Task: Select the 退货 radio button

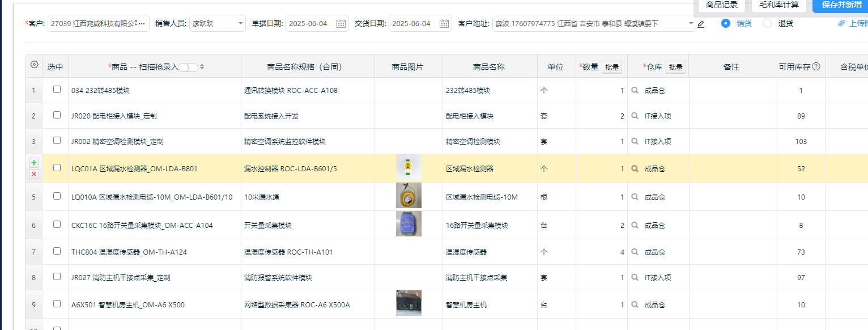Action: [x=767, y=23]
